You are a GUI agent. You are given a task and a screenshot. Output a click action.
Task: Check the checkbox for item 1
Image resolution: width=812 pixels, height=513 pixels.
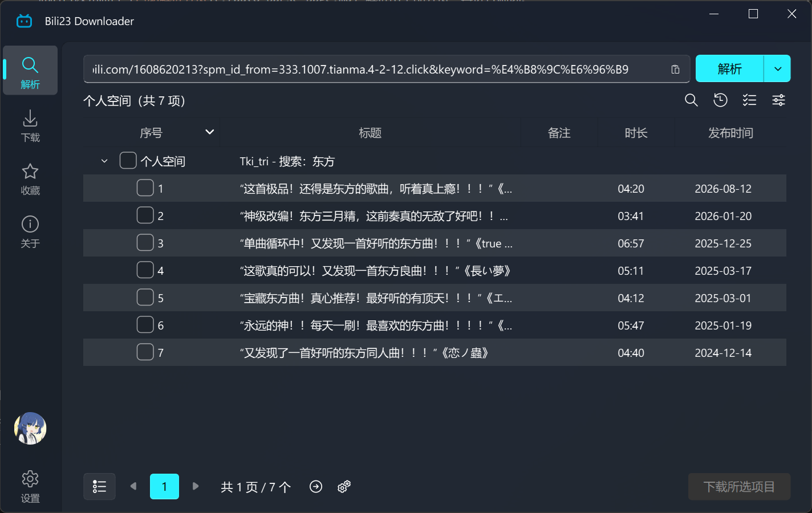145,188
